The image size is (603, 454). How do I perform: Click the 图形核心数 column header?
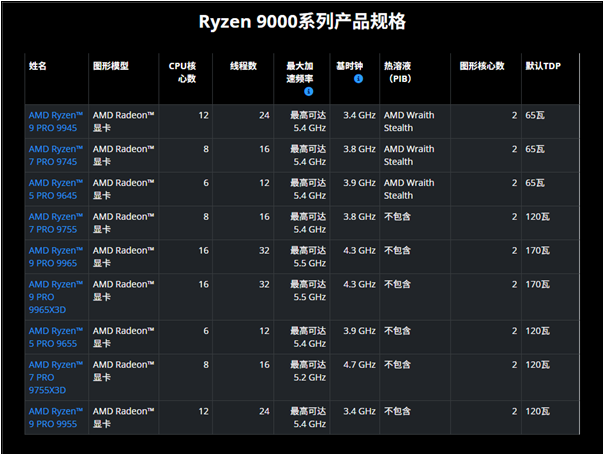tap(482, 66)
